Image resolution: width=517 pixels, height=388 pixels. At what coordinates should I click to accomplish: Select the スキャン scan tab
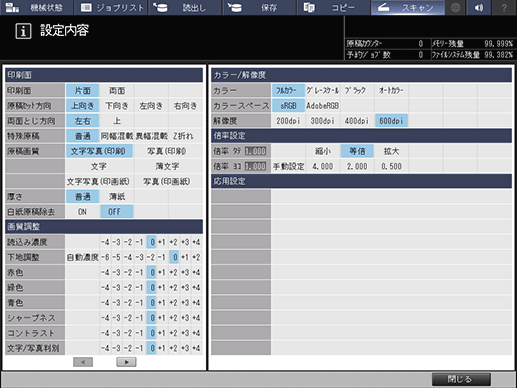[408, 7]
